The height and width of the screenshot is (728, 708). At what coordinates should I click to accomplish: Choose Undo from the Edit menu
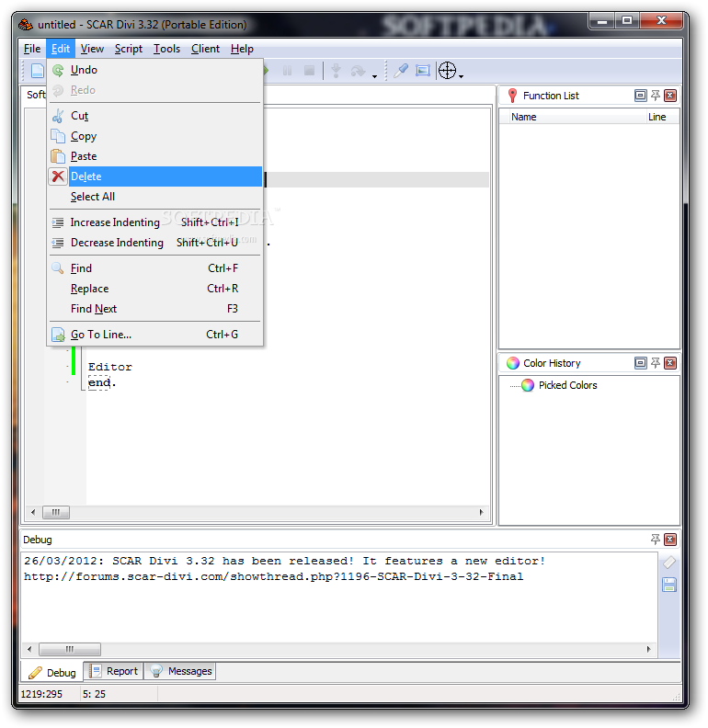(x=155, y=70)
